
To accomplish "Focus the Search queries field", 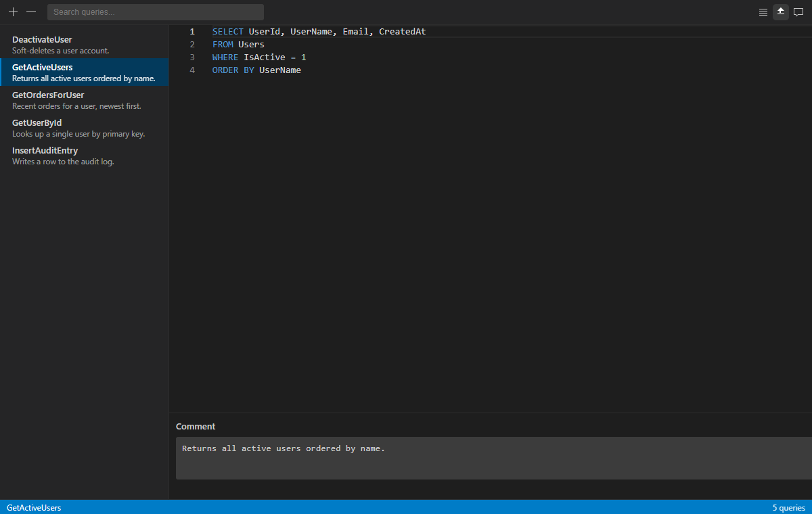I will point(156,12).
